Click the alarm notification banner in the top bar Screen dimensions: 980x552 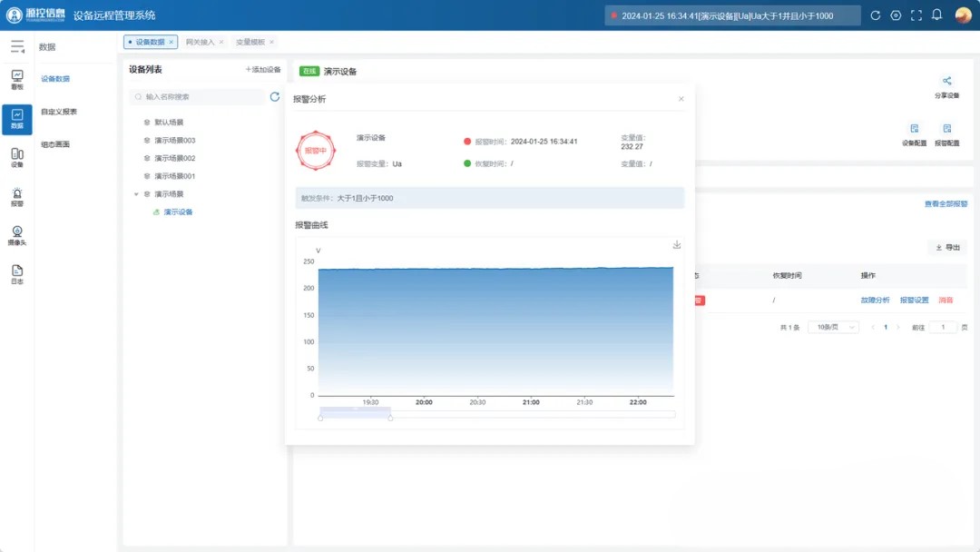click(732, 15)
